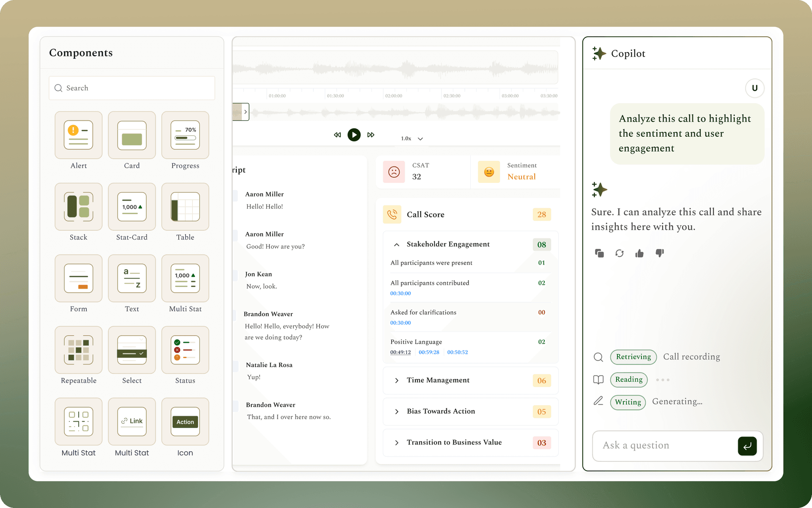812x508 pixels.
Task: Collapse the Stakeholder Engagement section
Action: [x=397, y=245]
